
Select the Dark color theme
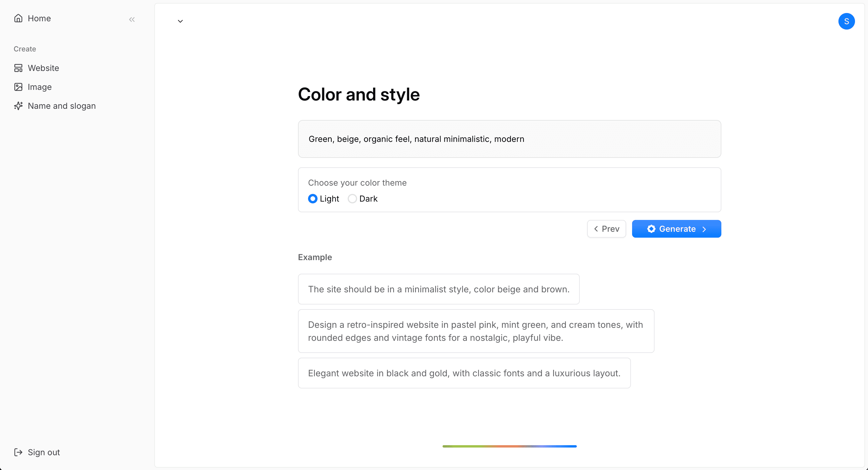tap(352, 198)
